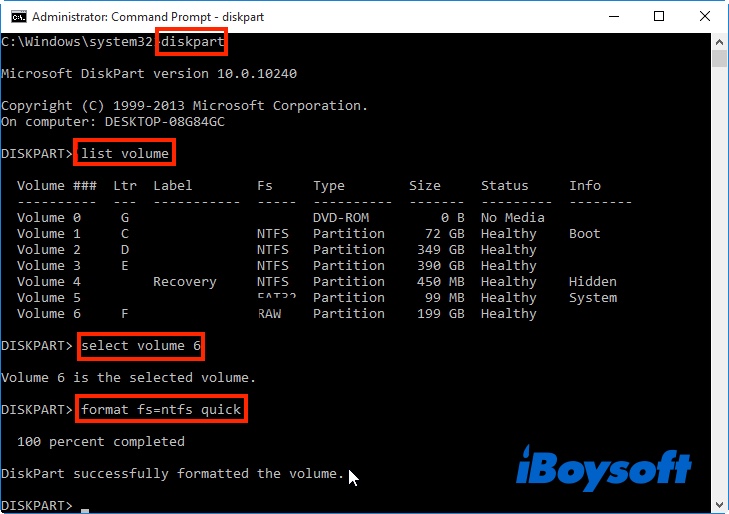This screenshot has width=729, height=514.
Task: Click the Status column header
Action: pyautogui.click(x=504, y=186)
